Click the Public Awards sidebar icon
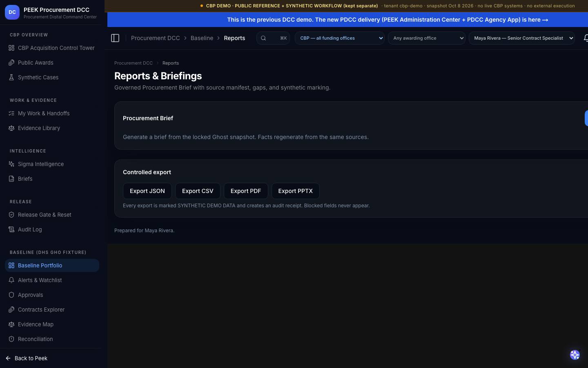 (x=11, y=63)
